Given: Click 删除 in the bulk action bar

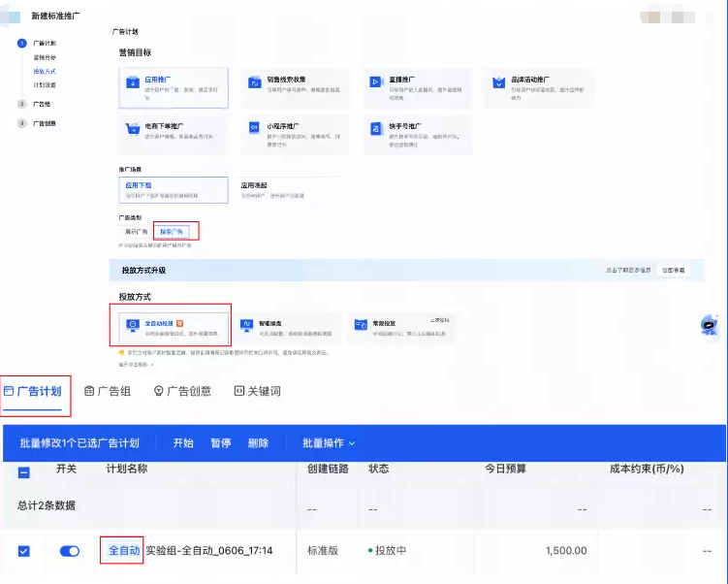Looking at the screenshot, I should point(258,443).
